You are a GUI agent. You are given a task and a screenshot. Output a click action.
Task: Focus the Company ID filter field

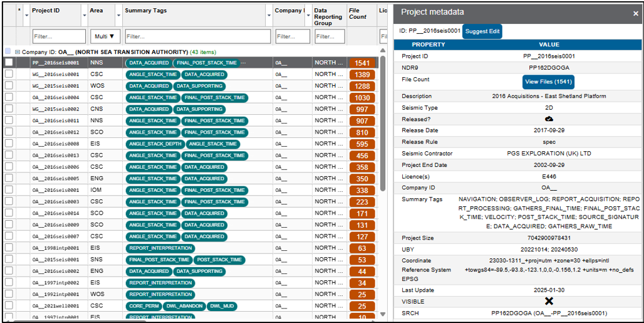(x=293, y=36)
